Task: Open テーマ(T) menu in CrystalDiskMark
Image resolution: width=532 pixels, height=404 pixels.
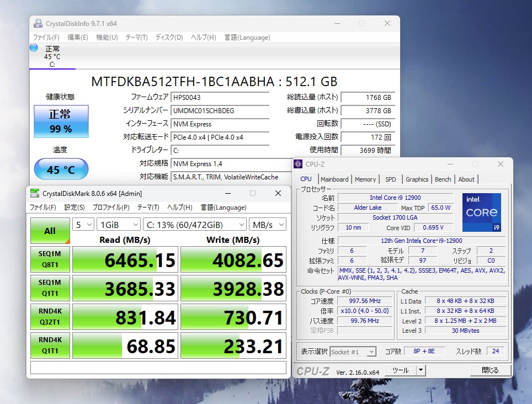Action: point(148,208)
